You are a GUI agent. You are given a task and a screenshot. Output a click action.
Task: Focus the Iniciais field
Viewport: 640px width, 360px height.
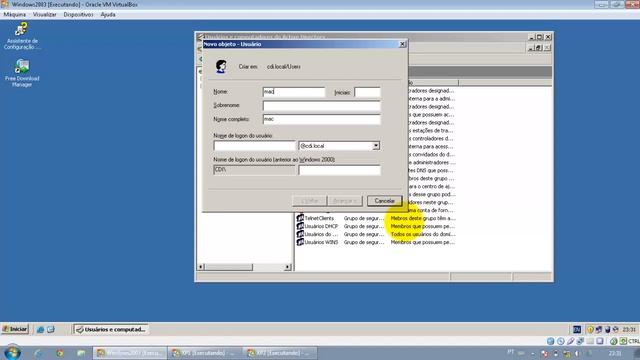point(367,92)
